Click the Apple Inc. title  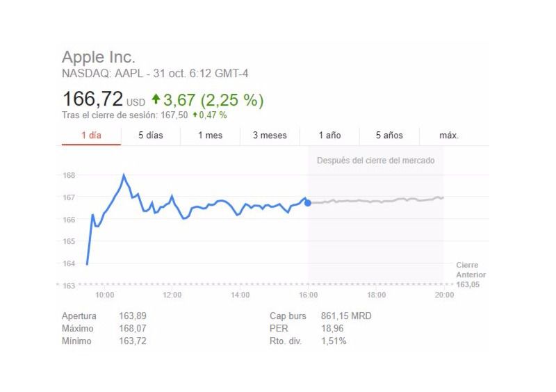(99, 57)
